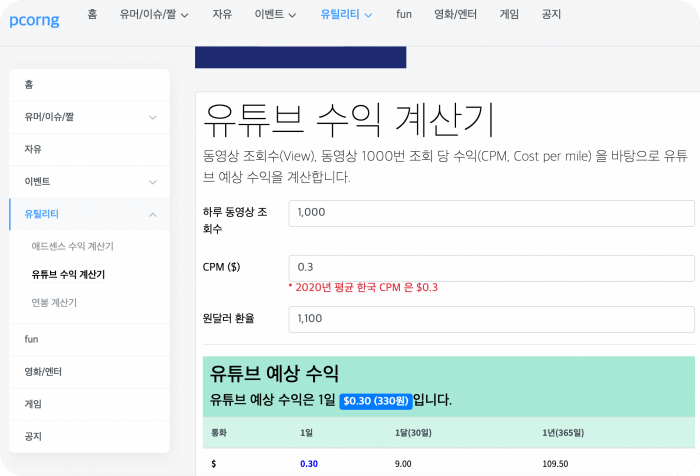
Task: Collapse the sidebar 유틸리티 chevron
Action: pos(153,215)
